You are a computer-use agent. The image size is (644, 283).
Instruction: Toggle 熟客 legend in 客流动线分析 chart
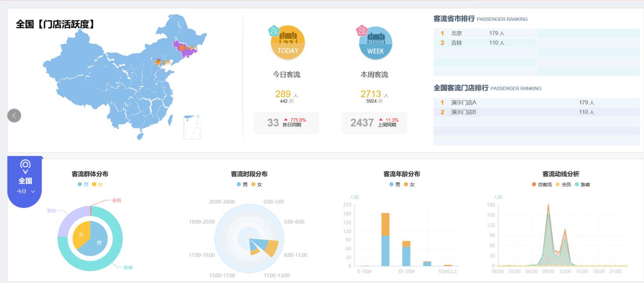582,185
